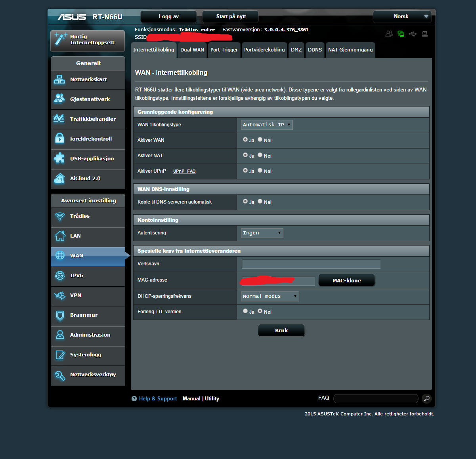Open the Norsk language dropdown

coord(402,17)
